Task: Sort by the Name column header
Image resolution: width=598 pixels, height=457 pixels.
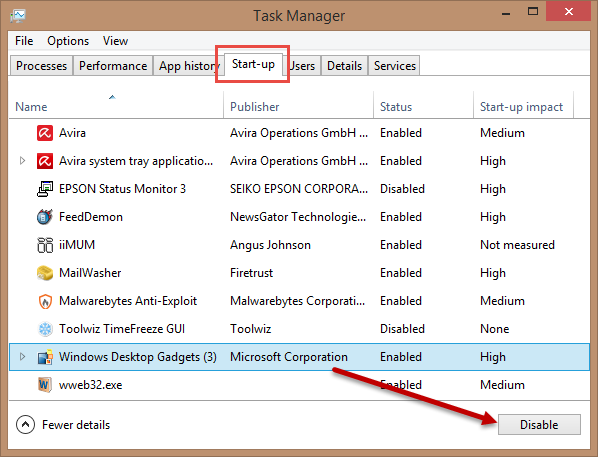Action: 116,105
